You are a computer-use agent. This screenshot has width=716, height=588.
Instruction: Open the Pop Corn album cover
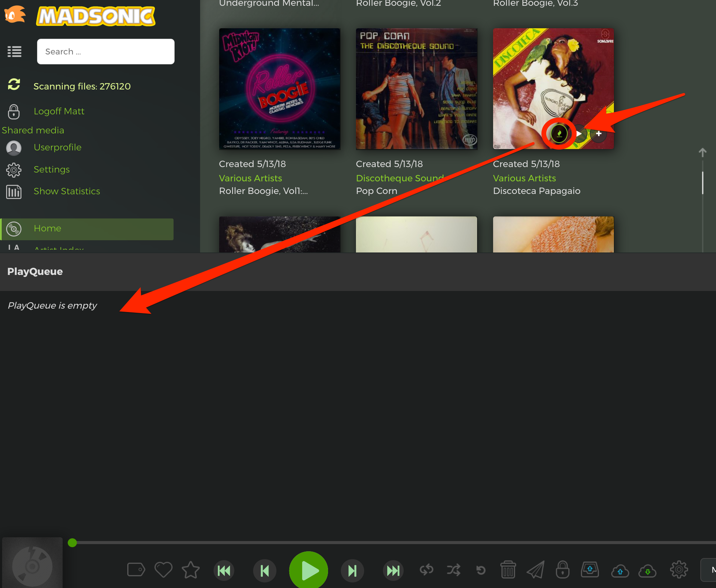click(417, 89)
